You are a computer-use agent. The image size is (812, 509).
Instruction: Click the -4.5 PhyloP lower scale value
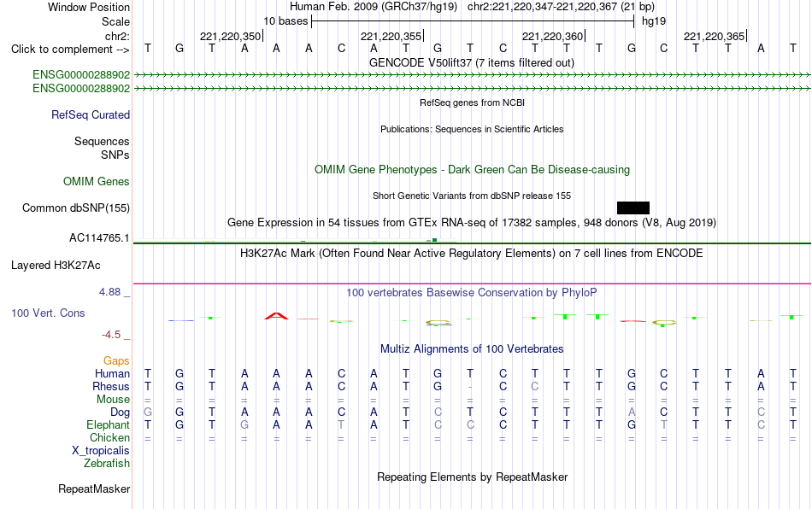111,335
